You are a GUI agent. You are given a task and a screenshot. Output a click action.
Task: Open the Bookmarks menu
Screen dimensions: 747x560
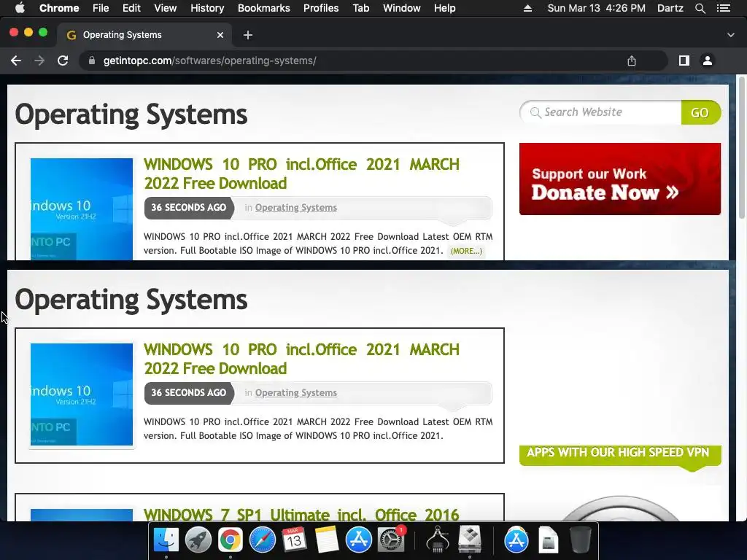pos(264,8)
